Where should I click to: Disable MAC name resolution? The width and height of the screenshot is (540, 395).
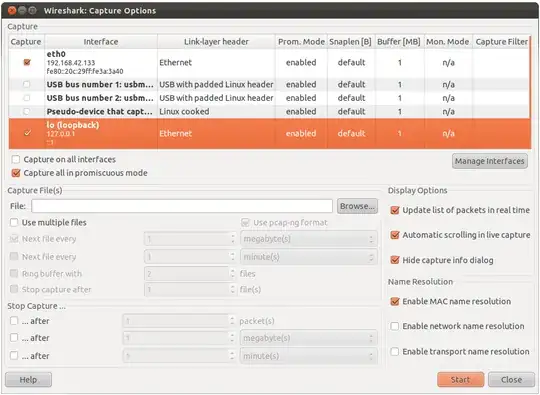coord(395,301)
